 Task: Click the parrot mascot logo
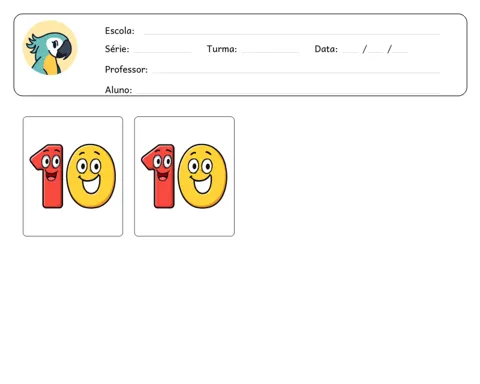point(50,48)
